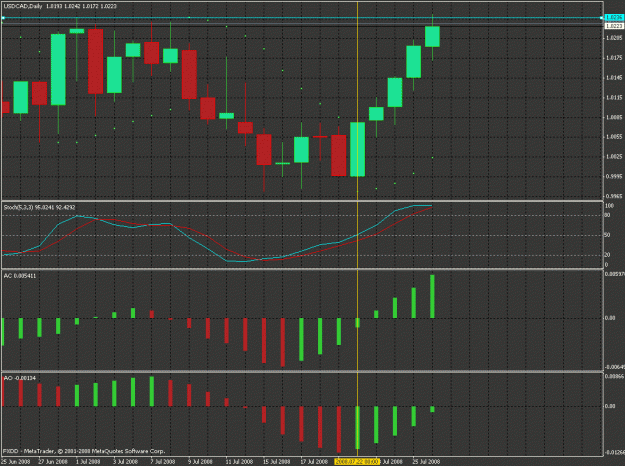Click the 15 Jul 2008 date label
The width and height of the screenshot is (625, 466).
pos(277,462)
